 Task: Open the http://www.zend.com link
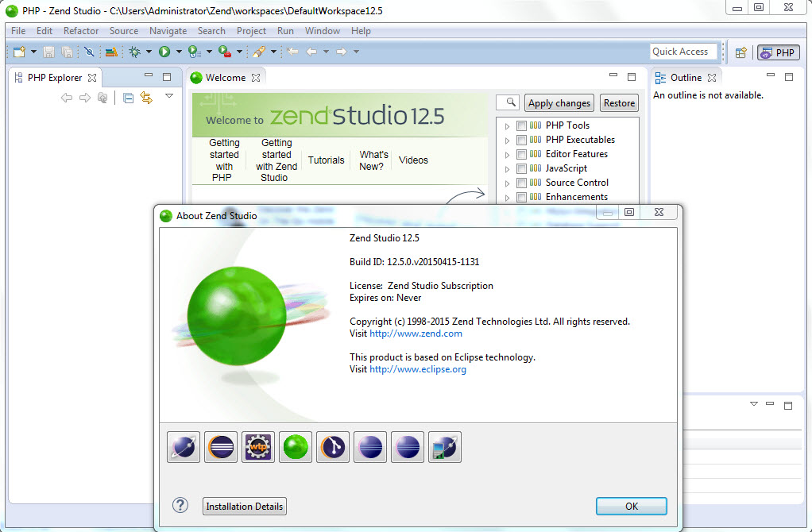pyautogui.click(x=416, y=333)
